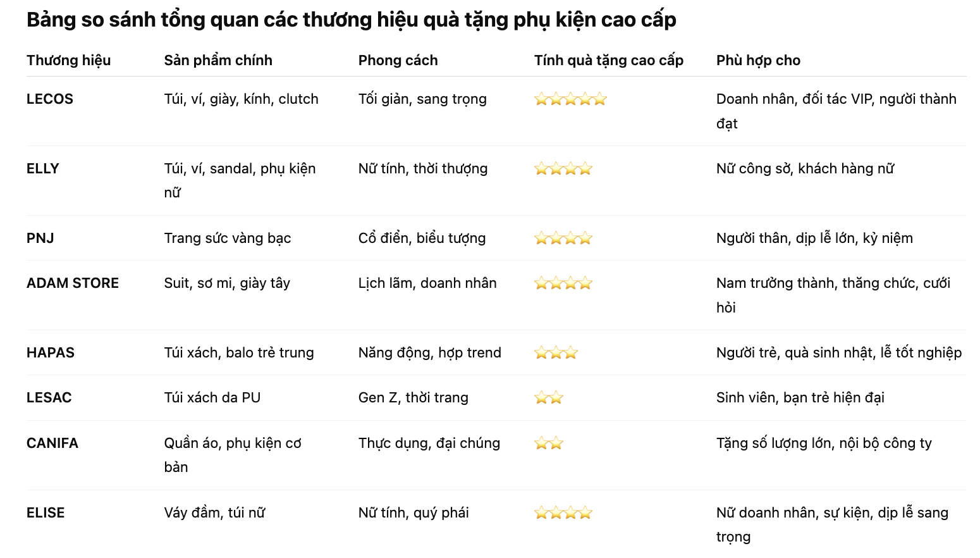980x558 pixels.
Task: Click the "Thương hiệu" column header
Action: [68, 61]
